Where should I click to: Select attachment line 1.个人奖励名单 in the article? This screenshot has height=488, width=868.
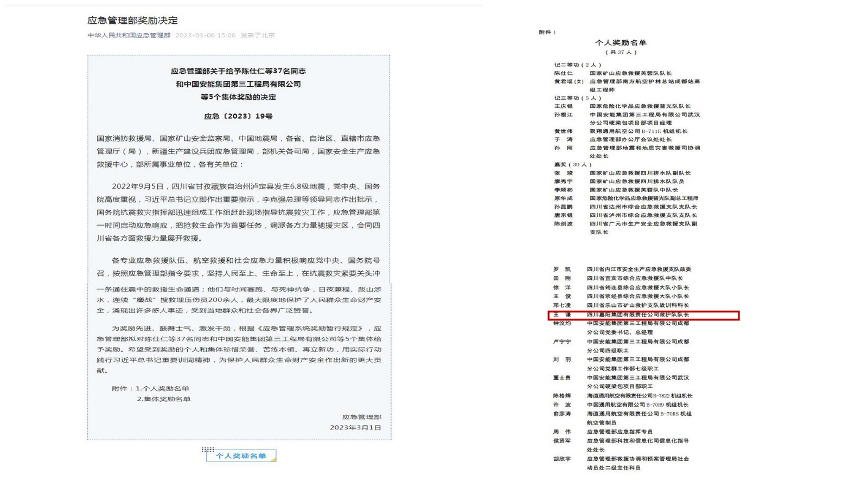coord(162,388)
